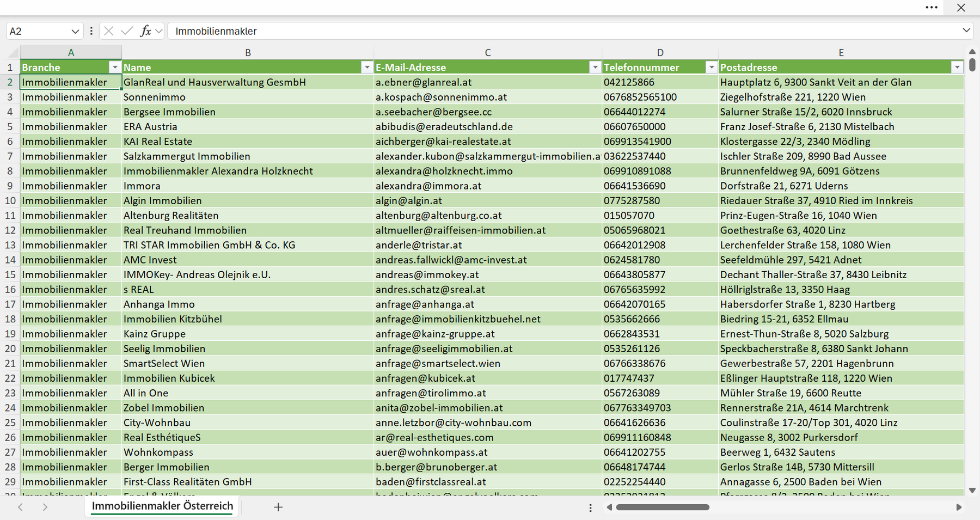Close the embedded spreadsheet viewer
The width and height of the screenshot is (980, 520).
coord(961,8)
